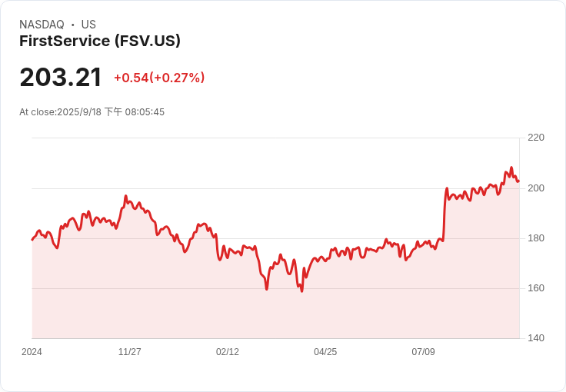
Task: Click the 11/27 x-axis date label
Action: pos(129,352)
